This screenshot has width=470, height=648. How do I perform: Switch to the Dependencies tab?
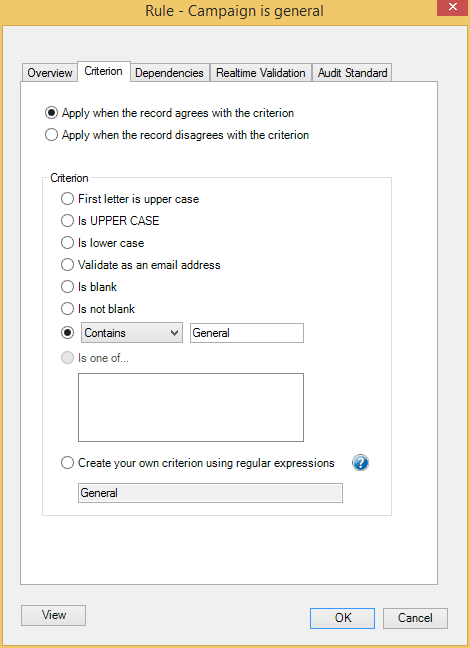pos(169,73)
